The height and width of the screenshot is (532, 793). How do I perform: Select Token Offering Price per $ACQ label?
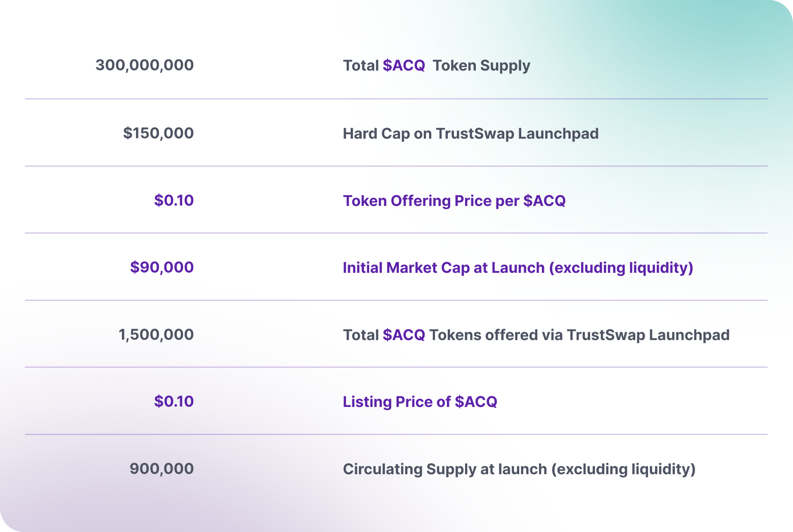[x=454, y=201]
